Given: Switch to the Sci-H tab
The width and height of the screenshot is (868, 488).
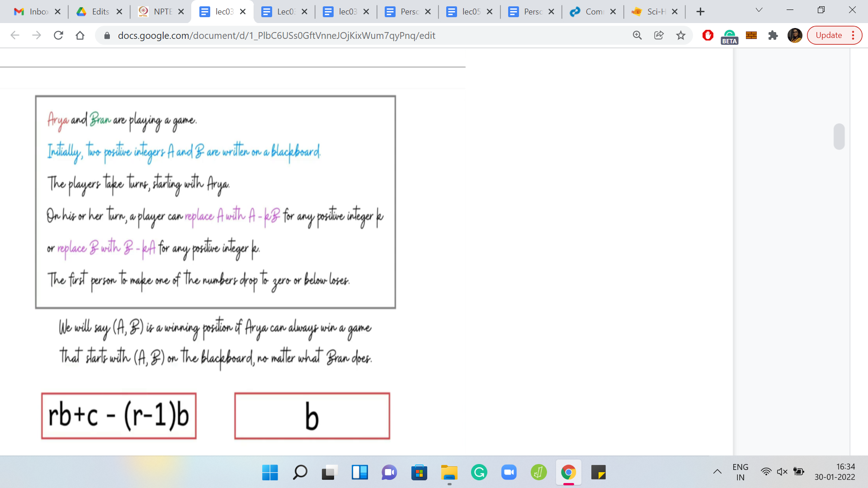Looking at the screenshot, I should 651,12.
